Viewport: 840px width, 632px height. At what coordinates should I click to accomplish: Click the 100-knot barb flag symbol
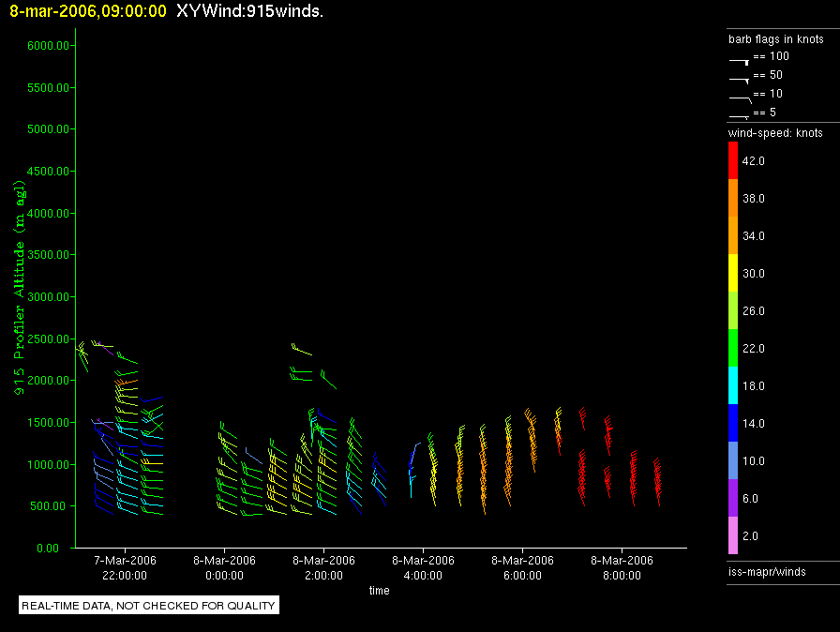pos(740,59)
